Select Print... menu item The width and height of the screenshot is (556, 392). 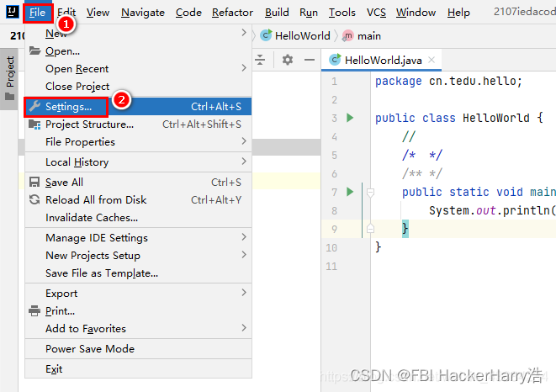[x=138, y=311]
